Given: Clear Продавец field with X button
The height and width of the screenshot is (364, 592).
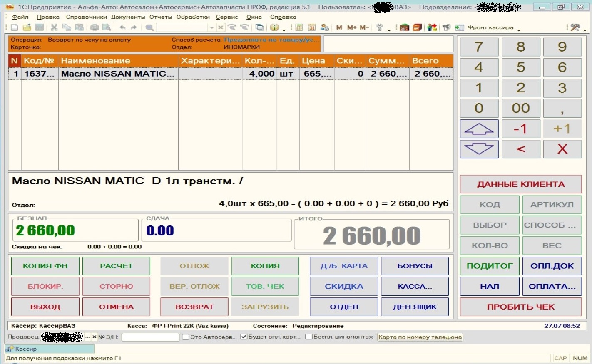Looking at the screenshot, I should pos(95,337).
